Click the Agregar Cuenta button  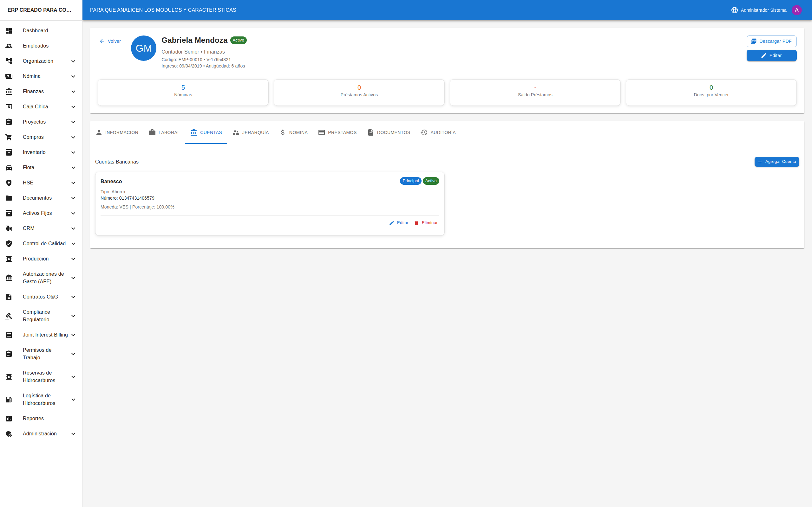[776, 162]
